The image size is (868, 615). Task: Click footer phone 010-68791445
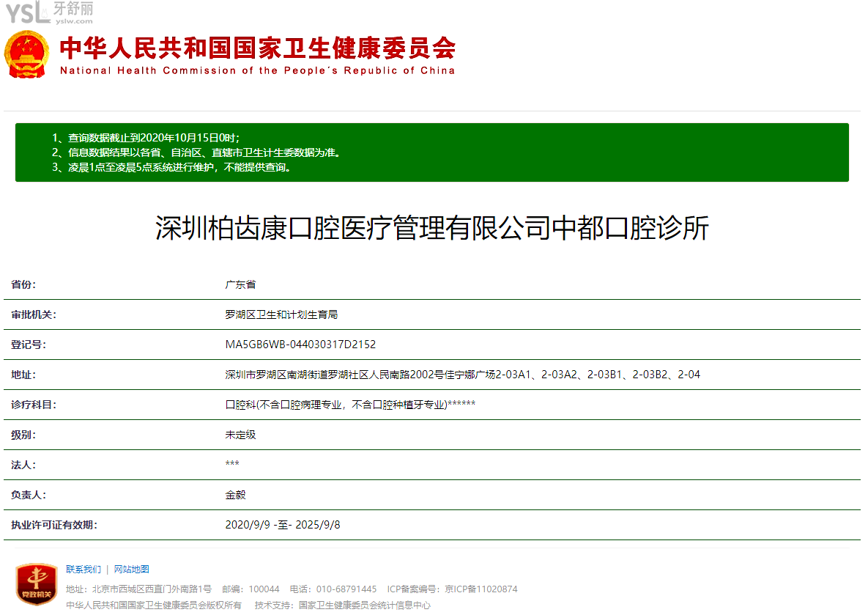pos(346,589)
